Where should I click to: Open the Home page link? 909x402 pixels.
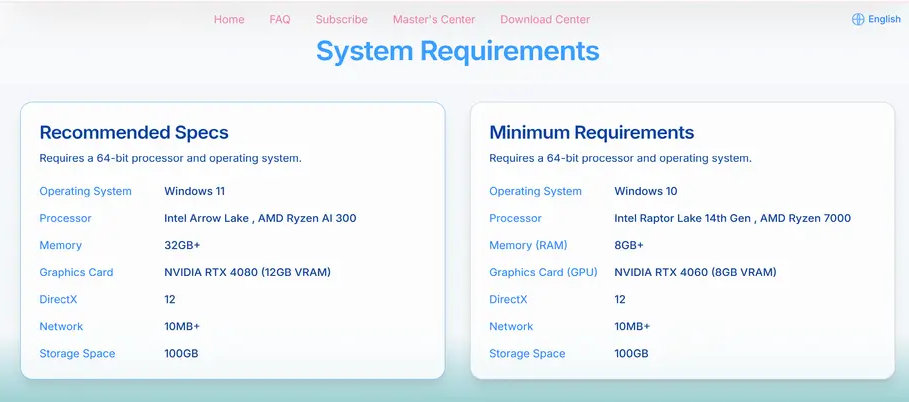coord(229,19)
